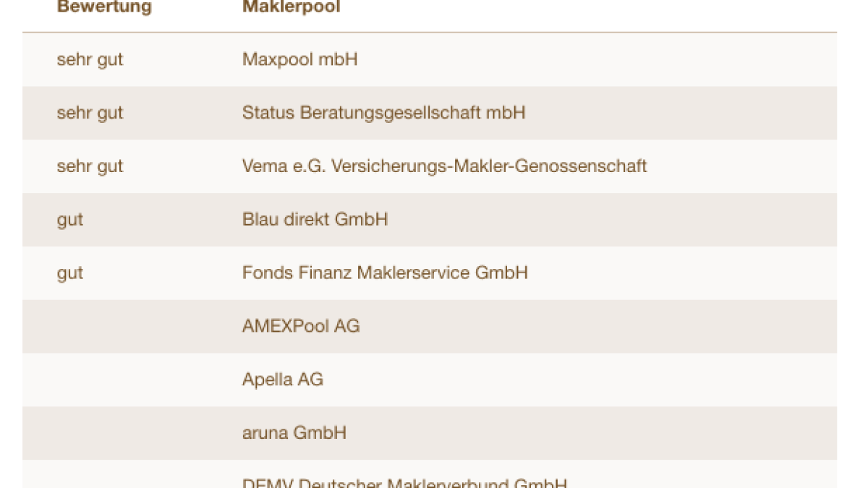Select the Maxpool mbH entry
Viewport: 868px width, 488px height.
(299, 59)
